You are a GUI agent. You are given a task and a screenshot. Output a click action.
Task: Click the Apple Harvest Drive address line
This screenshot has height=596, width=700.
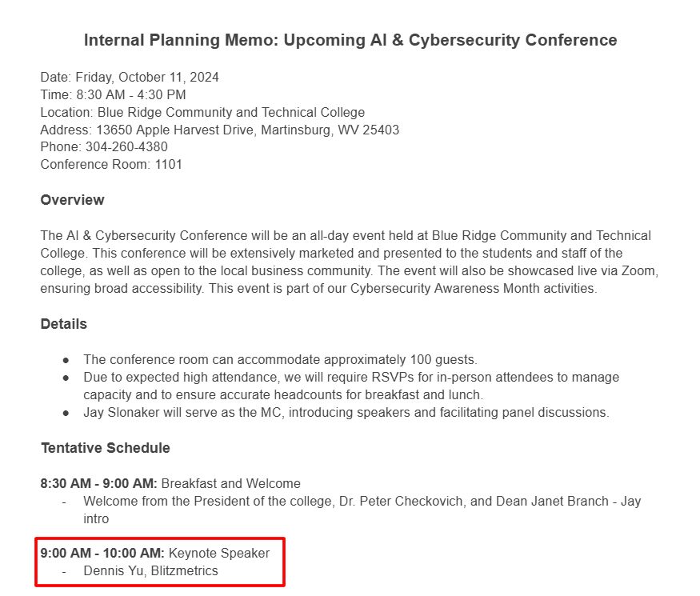click(220, 130)
